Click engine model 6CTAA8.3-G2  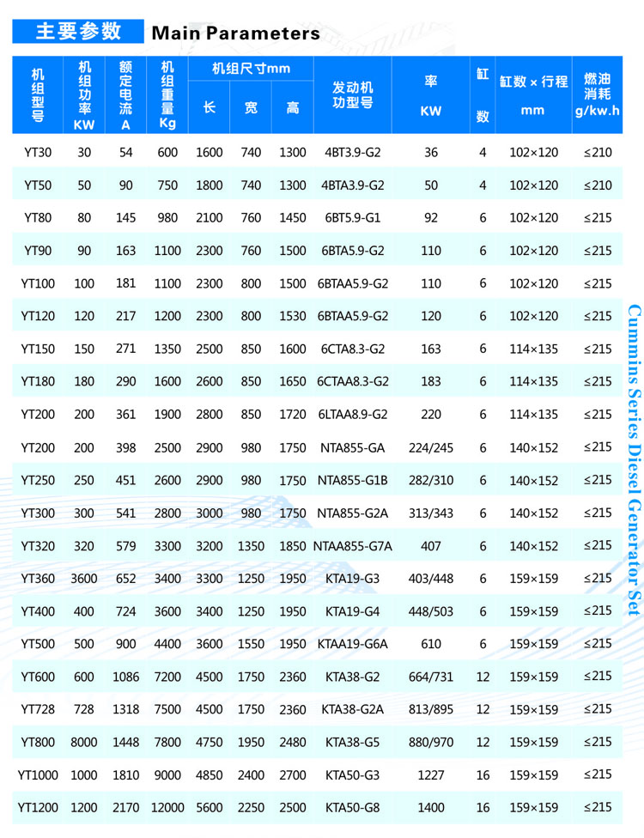click(x=353, y=381)
